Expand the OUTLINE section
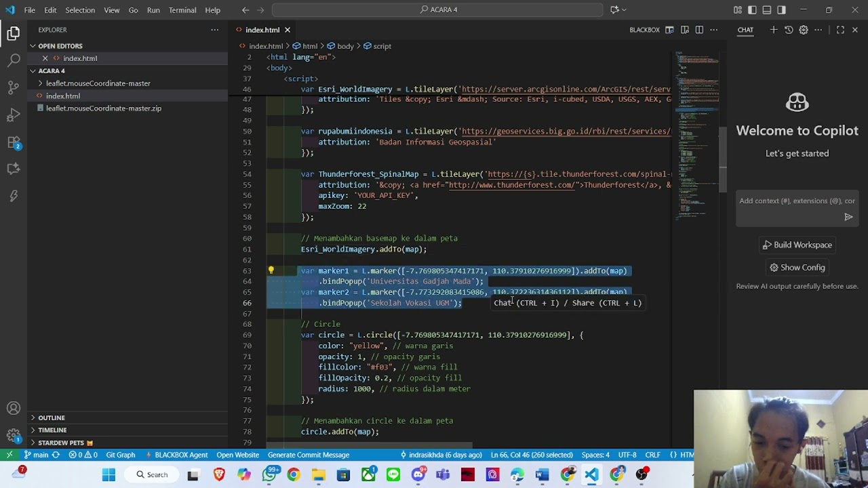Viewport: 868px width, 488px height. pyautogui.click(x=52, y=418)
